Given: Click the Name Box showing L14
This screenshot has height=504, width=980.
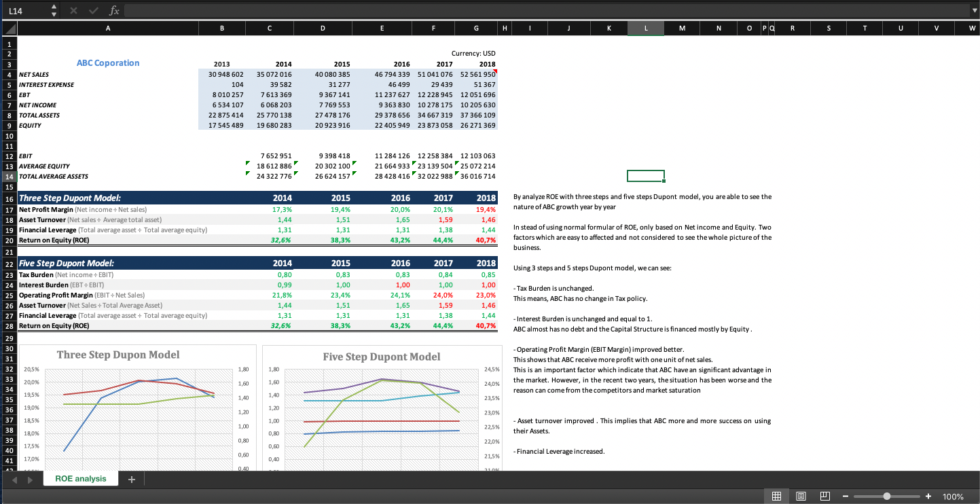Looking at the screenshot, I should coord(25,11).
